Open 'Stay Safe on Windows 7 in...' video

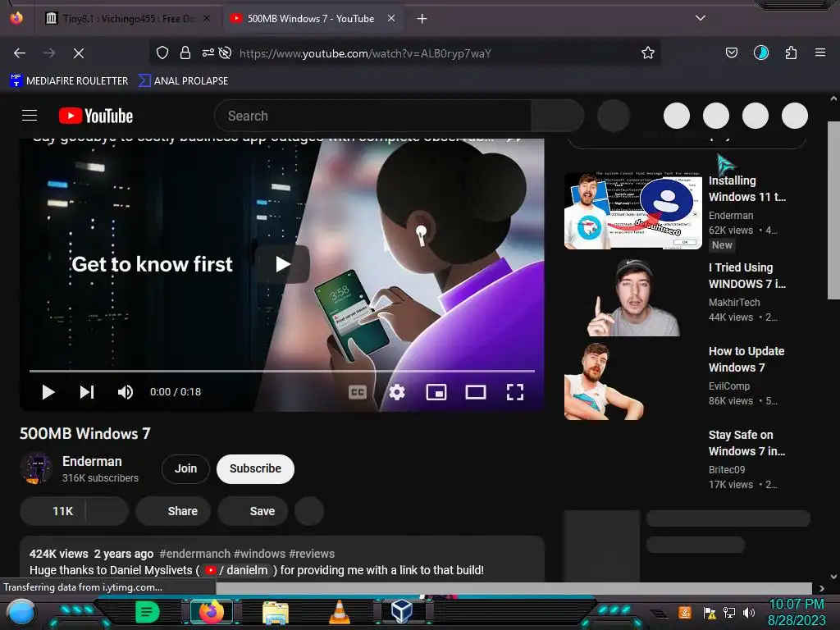(746, 443)
